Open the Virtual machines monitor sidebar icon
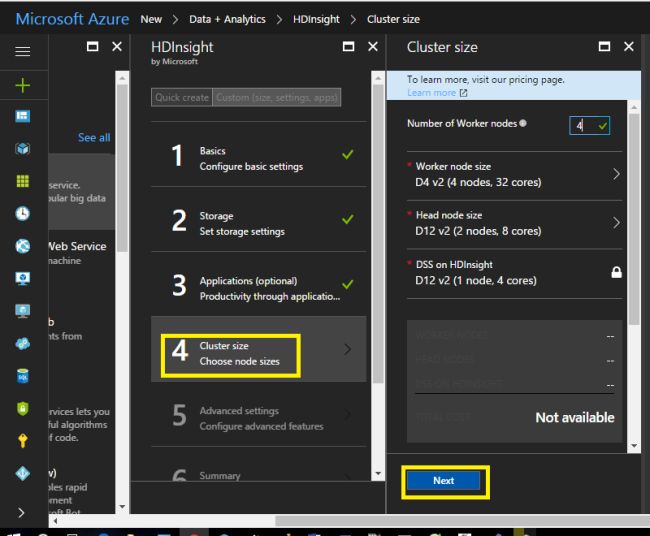The height and width of the screenshot is (536, 650). tap(22, 278)
